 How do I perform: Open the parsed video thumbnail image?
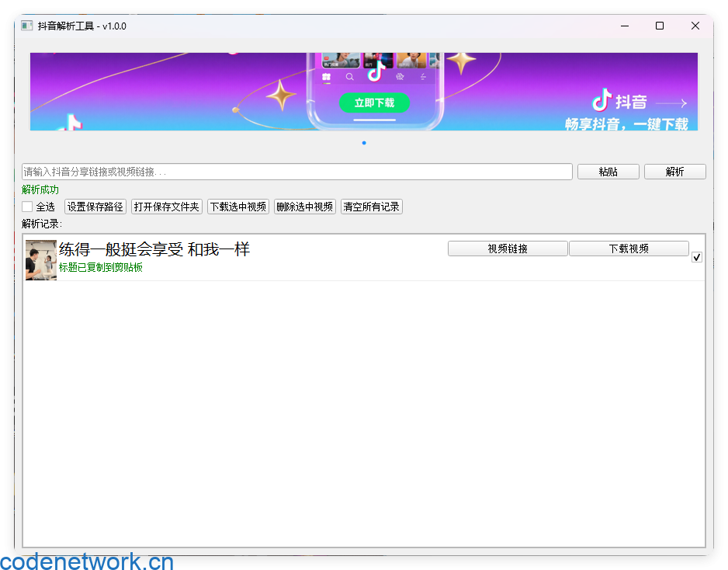[x=41, y=259]
